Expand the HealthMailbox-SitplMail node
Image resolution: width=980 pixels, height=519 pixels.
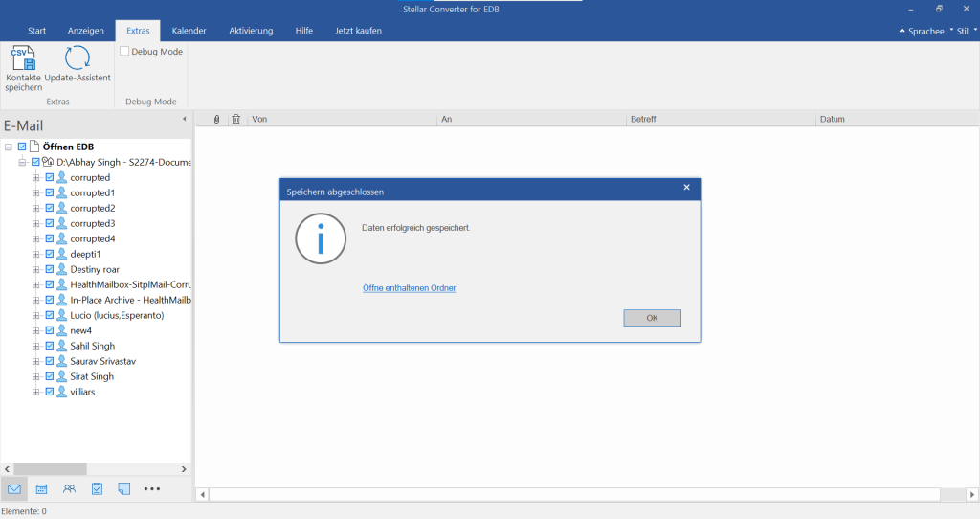35,284
